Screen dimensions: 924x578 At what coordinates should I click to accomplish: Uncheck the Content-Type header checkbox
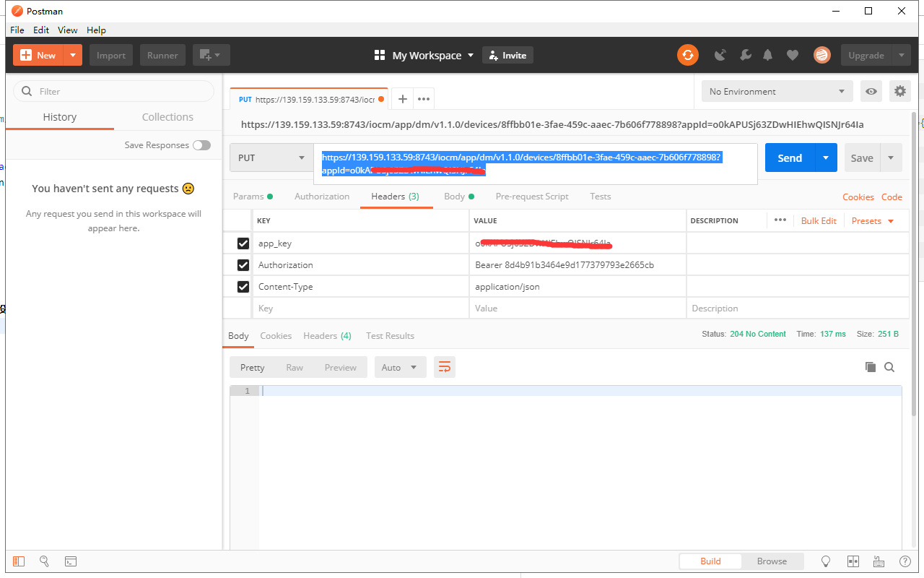[x=243, y=287]
